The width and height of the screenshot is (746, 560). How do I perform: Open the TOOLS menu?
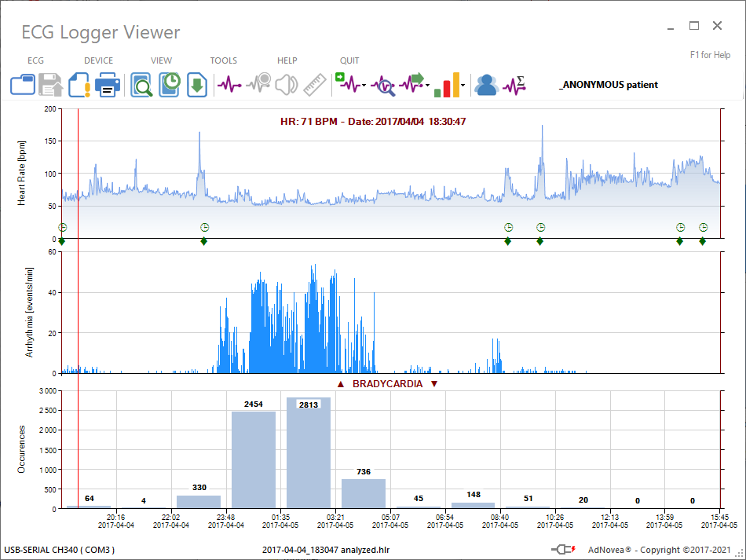click(x=224, y=60)
